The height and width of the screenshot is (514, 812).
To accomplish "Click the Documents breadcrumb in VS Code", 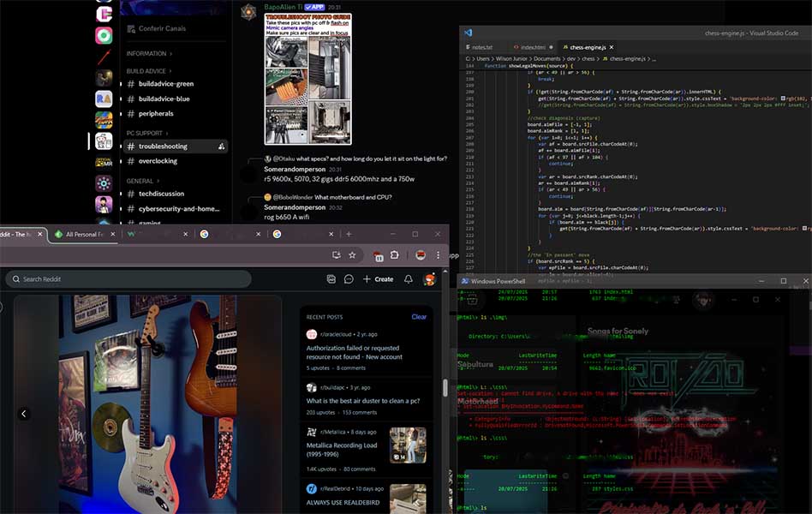I will click(546, 59).
